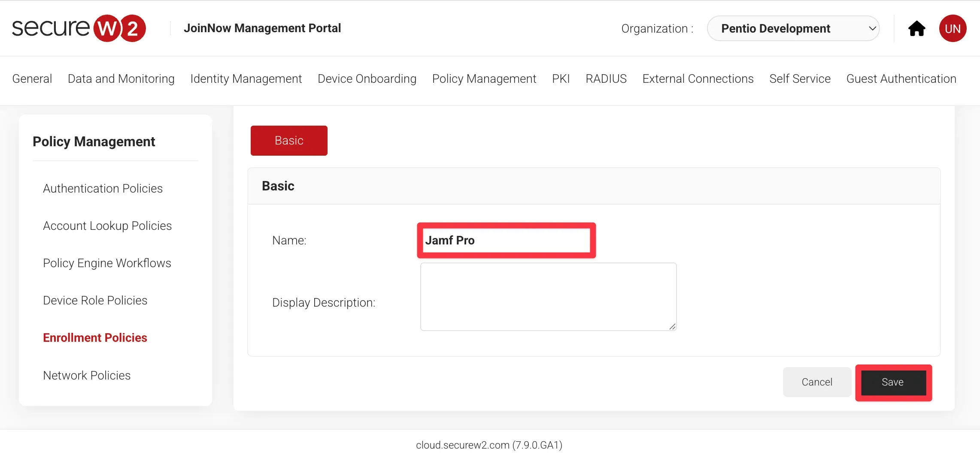Viewport: 980px width, 455px height.
Task: Click the home icon in header
Action: point(916,29)
